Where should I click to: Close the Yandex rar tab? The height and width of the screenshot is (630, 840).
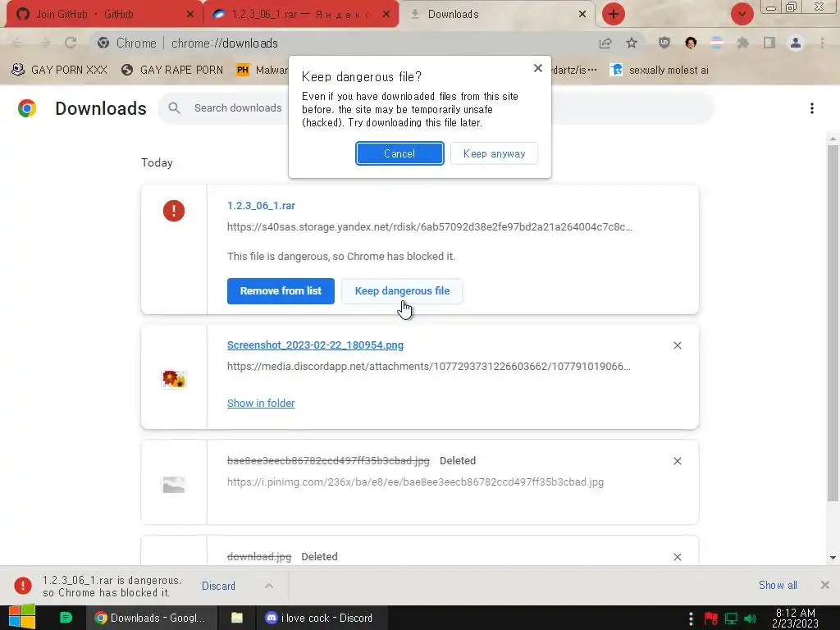coord(386,15)
